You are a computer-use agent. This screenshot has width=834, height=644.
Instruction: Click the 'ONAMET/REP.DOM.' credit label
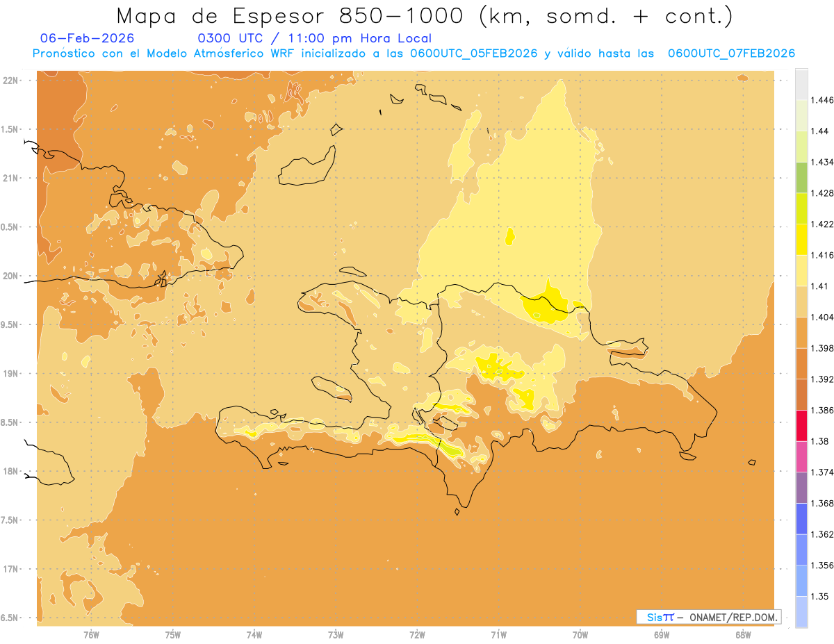click(x=733, y=617)
